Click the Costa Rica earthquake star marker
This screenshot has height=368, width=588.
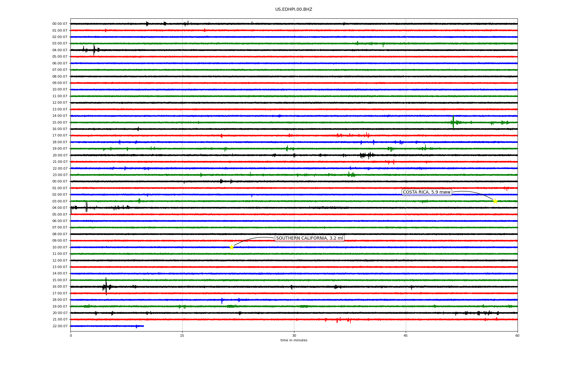[x=495, y=201]
